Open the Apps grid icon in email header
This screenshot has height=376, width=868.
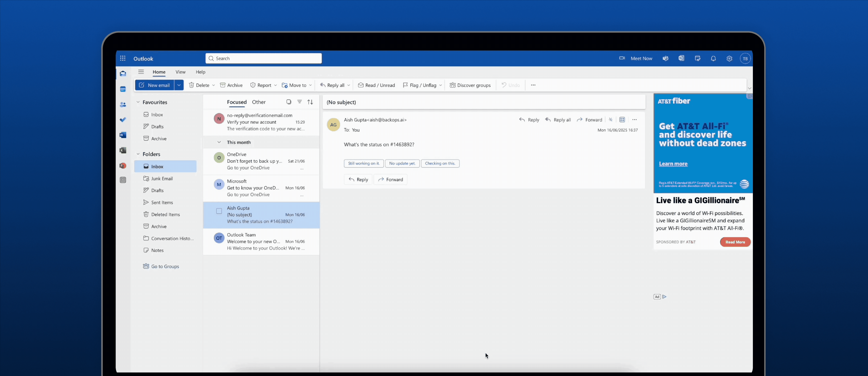coord(622,120)
